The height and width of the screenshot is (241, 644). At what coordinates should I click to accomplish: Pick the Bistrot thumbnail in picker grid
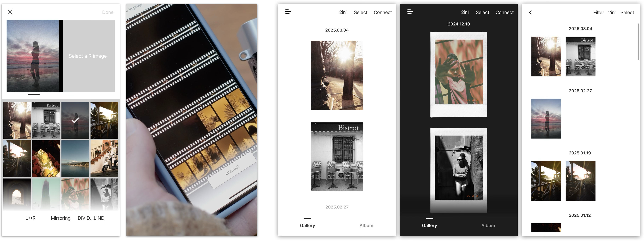click(46, 120)
